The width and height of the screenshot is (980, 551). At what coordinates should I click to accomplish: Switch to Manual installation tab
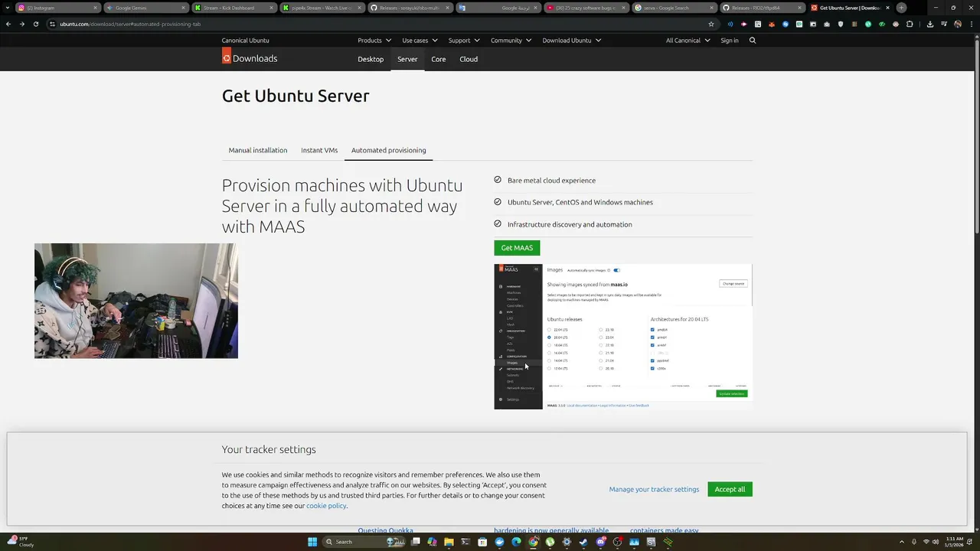(258, 150)
